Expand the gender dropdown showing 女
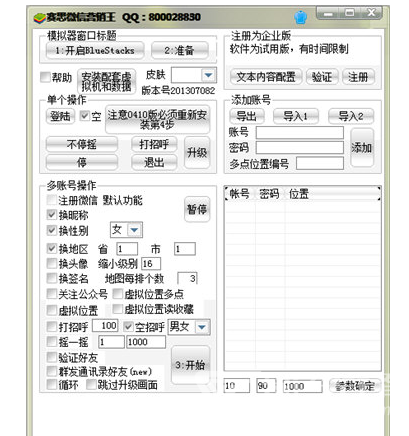409x436 pixels. [x=134, y=230]
